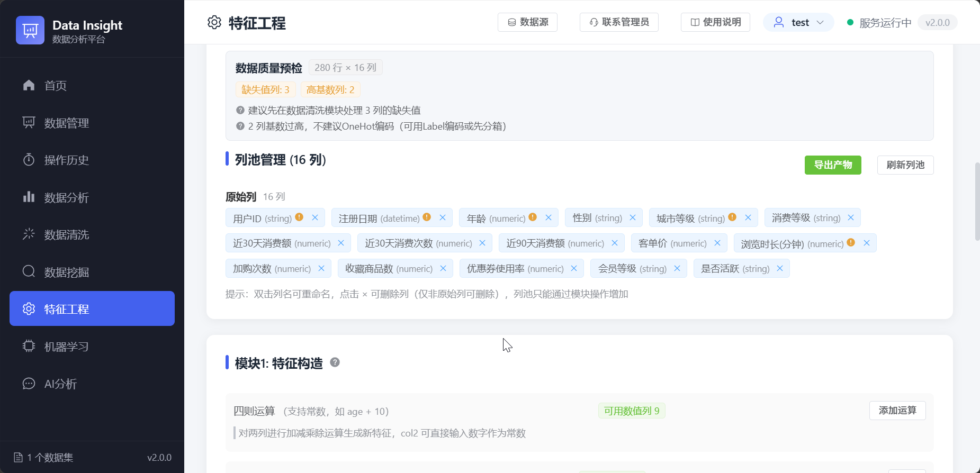Click 刷新列池 button
The width and height of the screenshot is (980, 473).
[905, 165]
